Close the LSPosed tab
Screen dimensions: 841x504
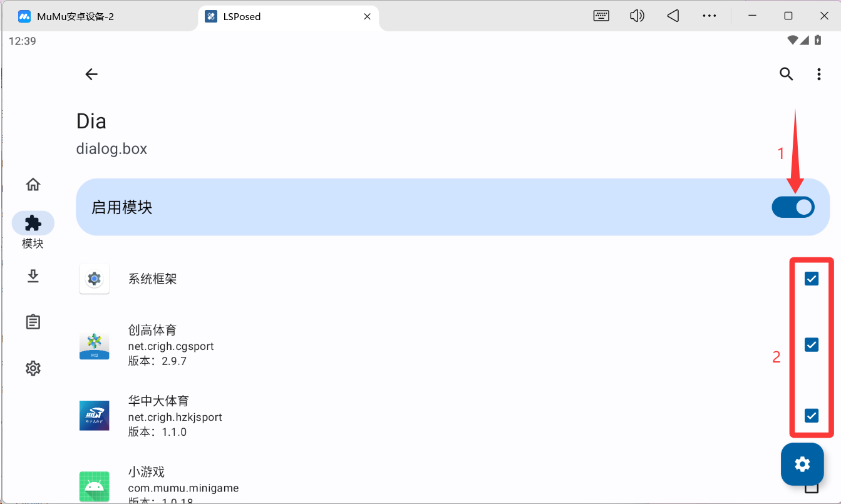(x=368, y=16)
